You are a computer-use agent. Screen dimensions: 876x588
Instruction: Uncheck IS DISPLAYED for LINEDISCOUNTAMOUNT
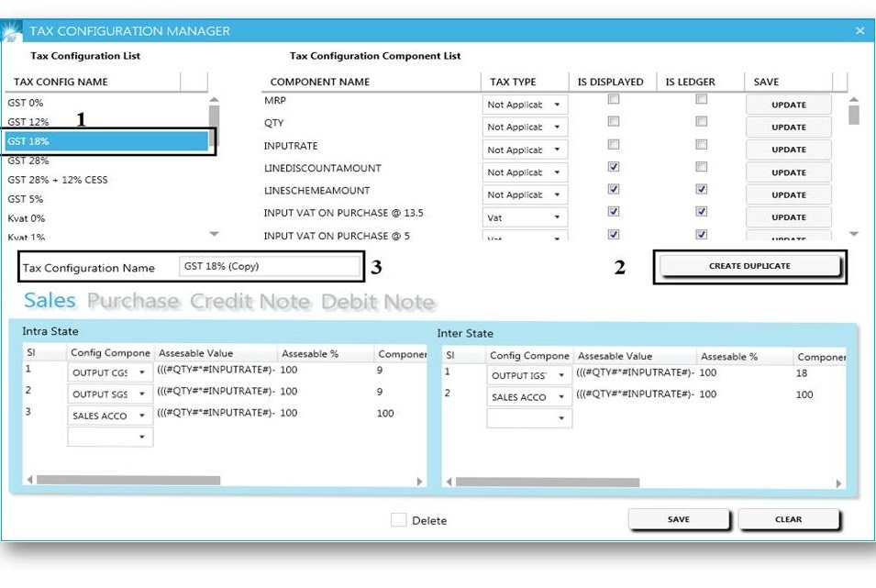click(611, 168)
